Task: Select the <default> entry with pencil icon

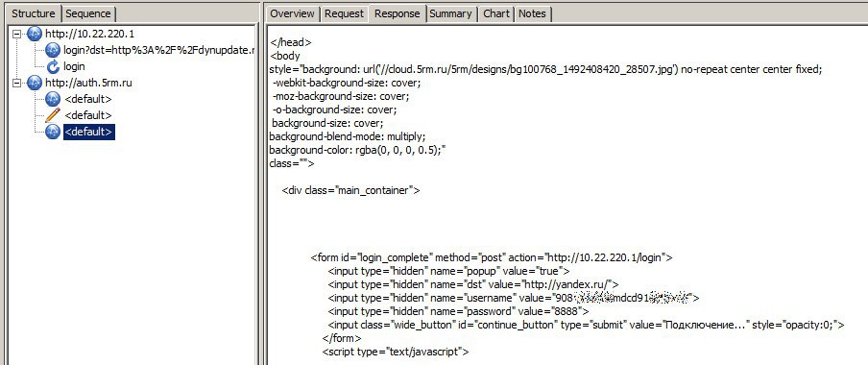Action: click(x=88, y=115)
